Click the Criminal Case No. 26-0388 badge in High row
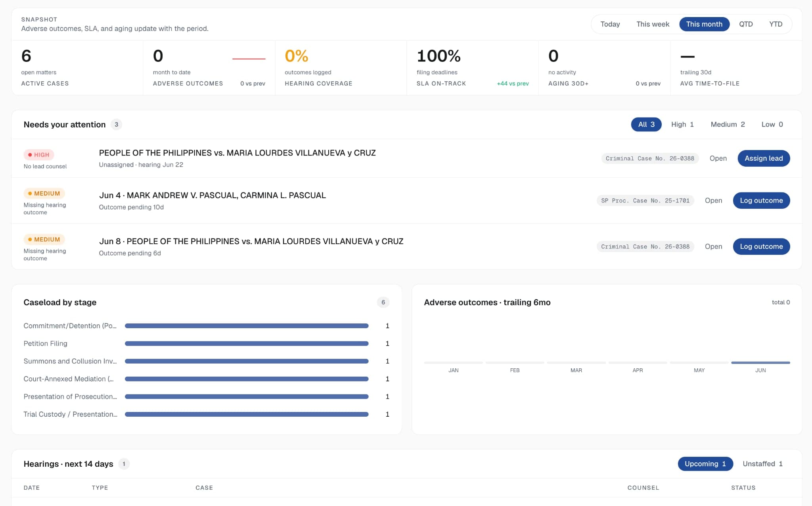 tap(650, 158)
